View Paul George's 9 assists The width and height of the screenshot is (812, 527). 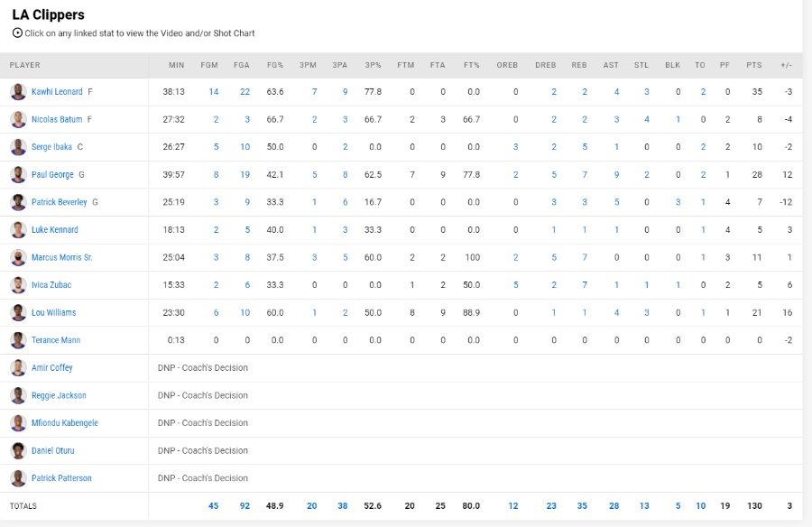(616, 175)
